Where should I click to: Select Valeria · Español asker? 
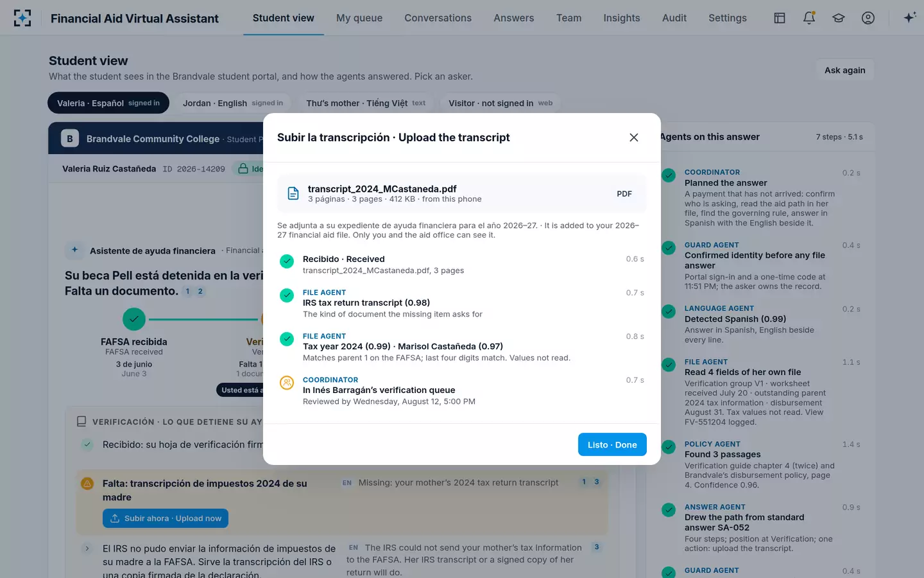click(x=108, y=103)
